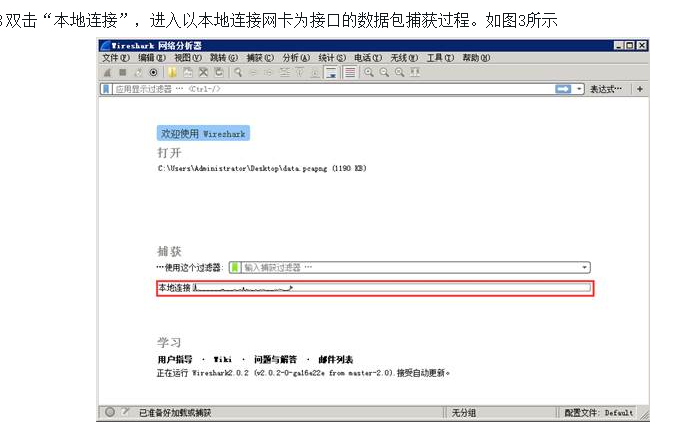Click the Zoom out magnifier icon
Viewport: 676px width, 428px height.
[x=384, y=72]
